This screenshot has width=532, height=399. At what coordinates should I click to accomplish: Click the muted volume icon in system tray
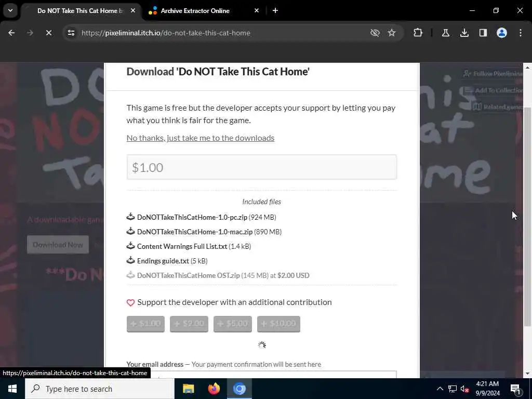click(464, 389)
